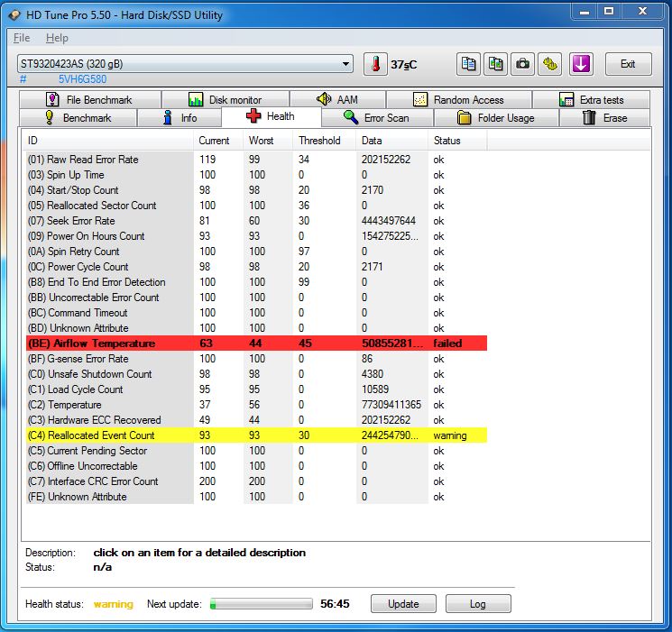The width and height of the screenshot is (672, 632).
Task: Click the 56:45 countdown timer
Action: [x=335, y=604]
